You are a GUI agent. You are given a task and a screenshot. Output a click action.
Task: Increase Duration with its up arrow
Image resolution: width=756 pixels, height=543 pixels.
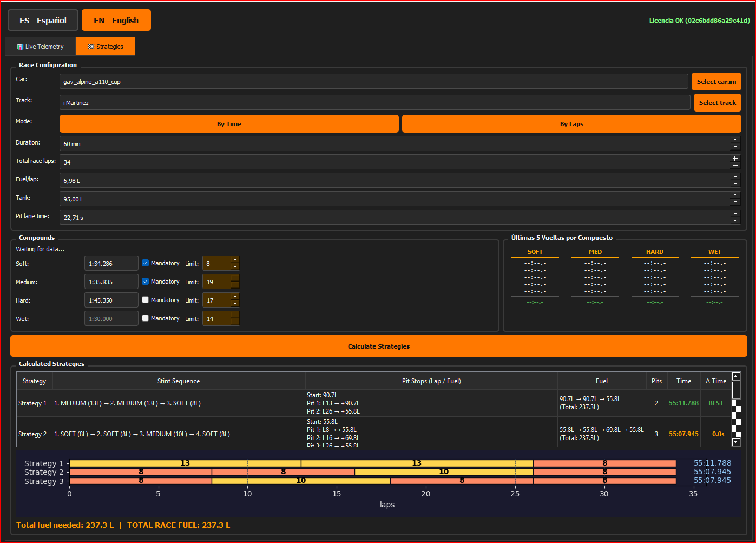click(735, 140)
